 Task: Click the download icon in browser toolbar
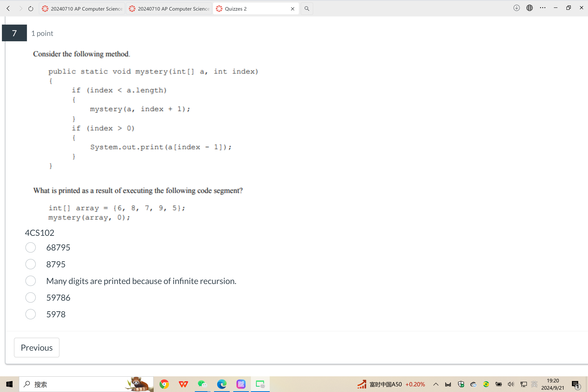[517, 8]
